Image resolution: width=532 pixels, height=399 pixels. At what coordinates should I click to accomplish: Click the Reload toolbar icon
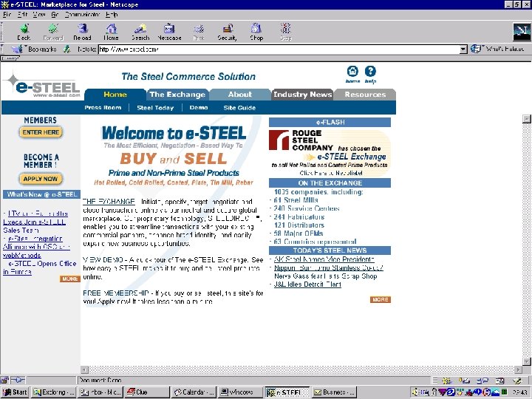[83, 32]
